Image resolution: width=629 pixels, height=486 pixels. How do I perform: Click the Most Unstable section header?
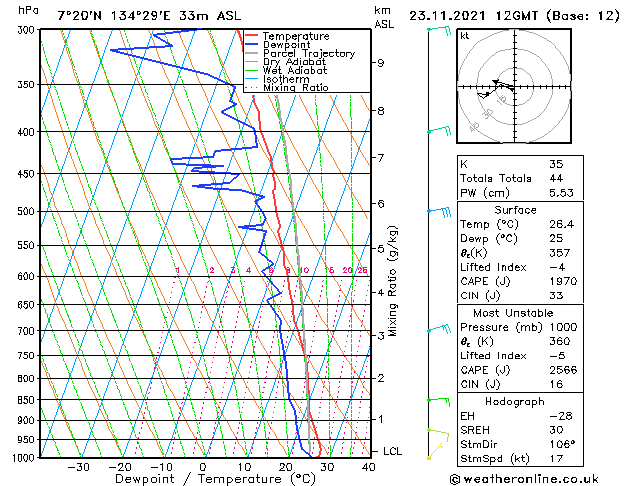[513, 313]
